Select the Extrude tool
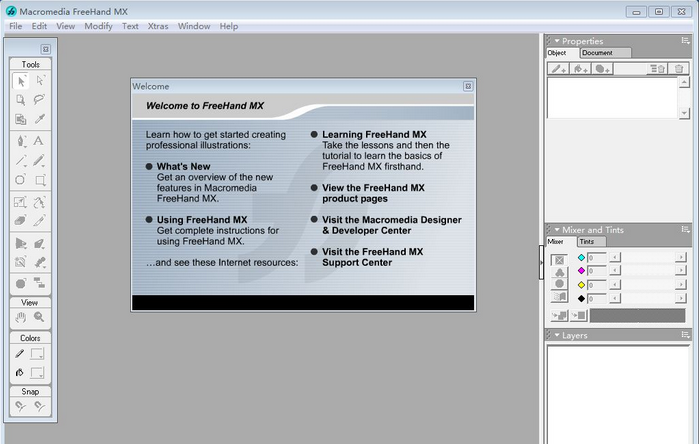The height and width of the screenshot is (444, 700). pos(39,244)
